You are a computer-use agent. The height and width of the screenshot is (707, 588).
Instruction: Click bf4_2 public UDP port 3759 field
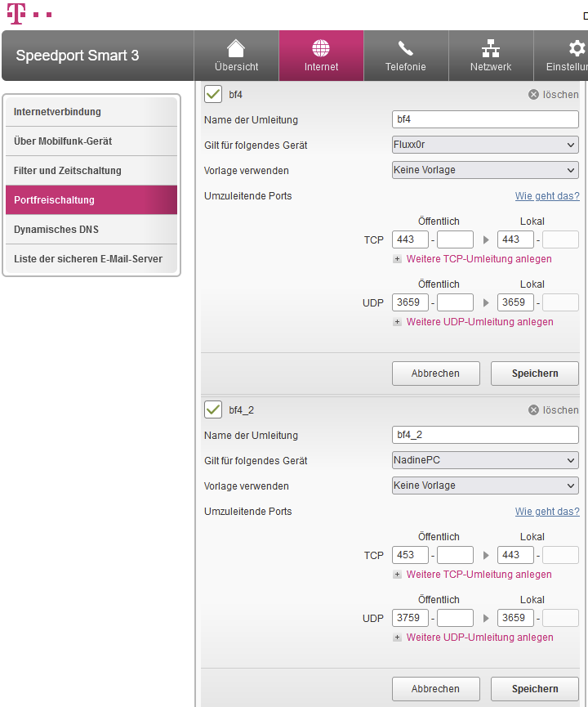tap(410, 618)
